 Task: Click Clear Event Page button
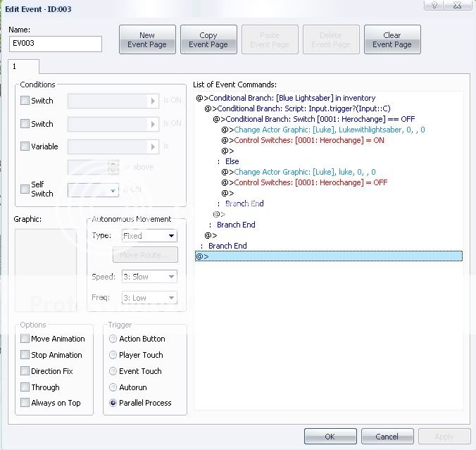(x=392, y=39)
